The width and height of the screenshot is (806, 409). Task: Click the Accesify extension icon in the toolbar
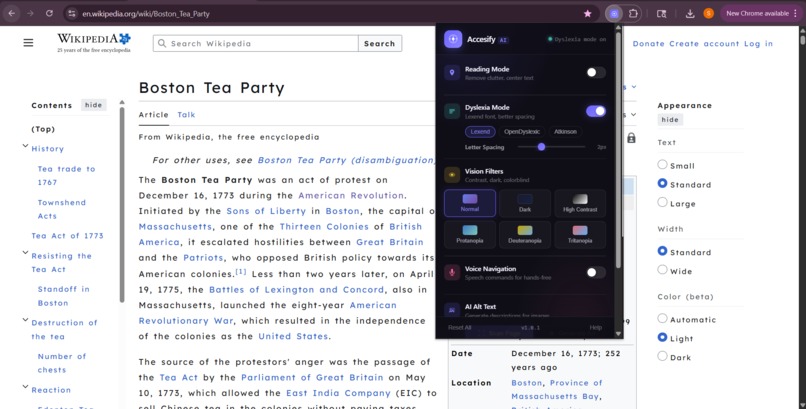[x=614, y=14]
